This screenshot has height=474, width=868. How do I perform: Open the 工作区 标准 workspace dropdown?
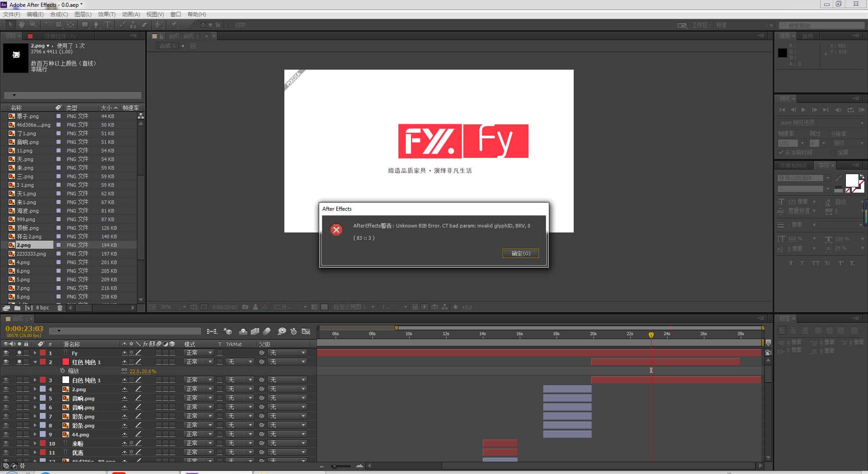tap(744, 25)
